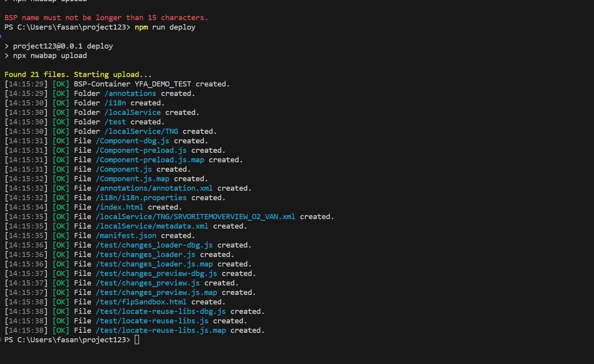Open the /i18n/i18n.properties file path

[x=141, y=198]
